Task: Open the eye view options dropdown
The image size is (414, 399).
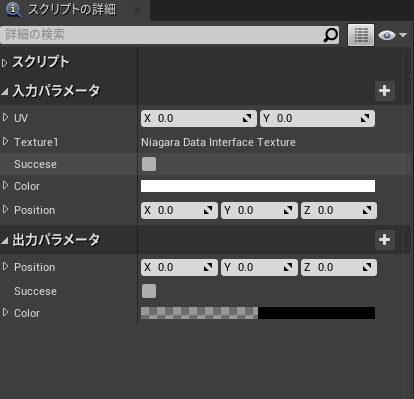Action: point(393,35)
